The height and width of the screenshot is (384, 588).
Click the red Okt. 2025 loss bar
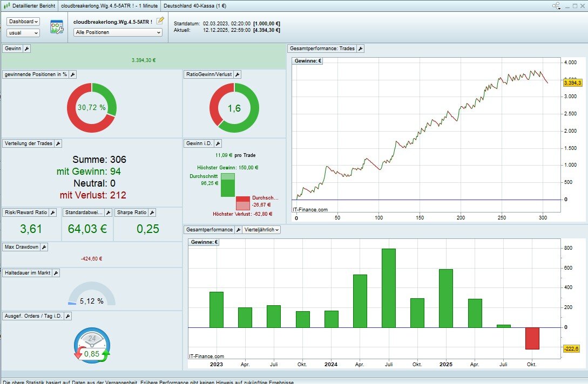click(532, 338)
